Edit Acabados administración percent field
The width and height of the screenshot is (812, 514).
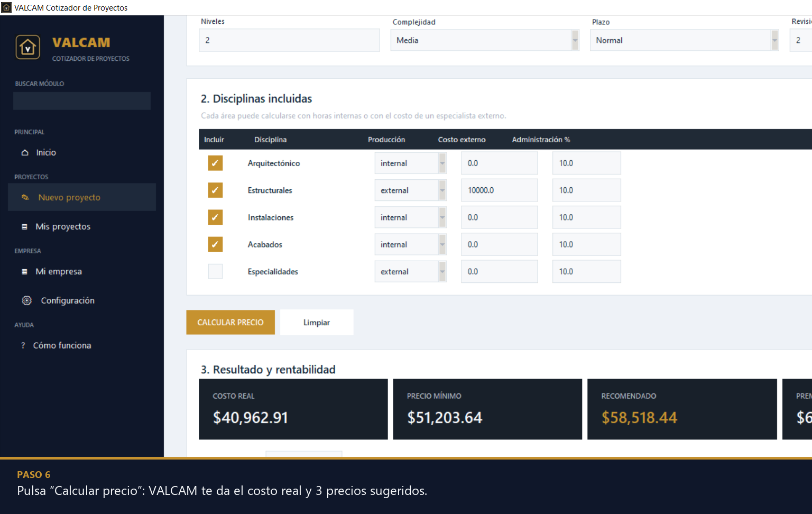[x=587, y=244]
